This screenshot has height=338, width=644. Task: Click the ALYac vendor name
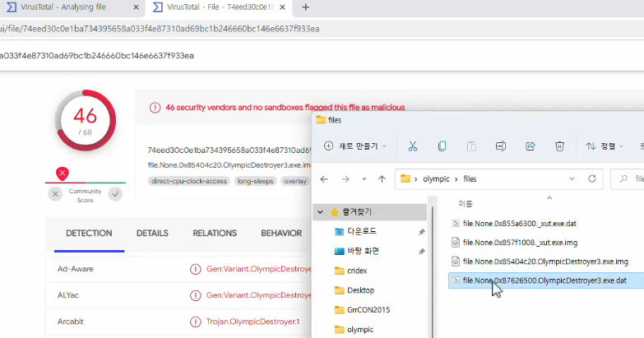click(68, 295)
